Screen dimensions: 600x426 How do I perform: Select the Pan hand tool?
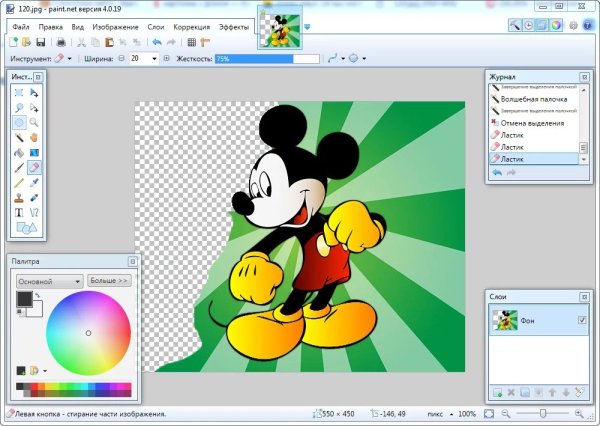coord(34,137)
